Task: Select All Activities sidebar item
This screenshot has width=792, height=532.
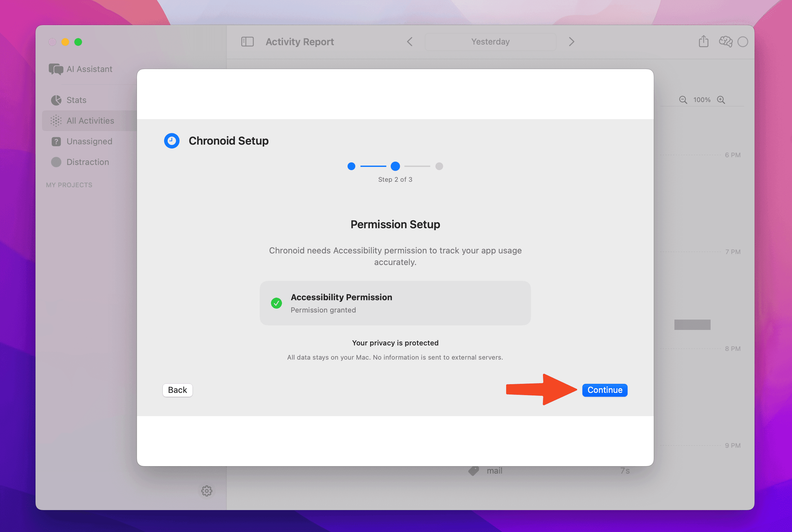Action: pos(90,121)
